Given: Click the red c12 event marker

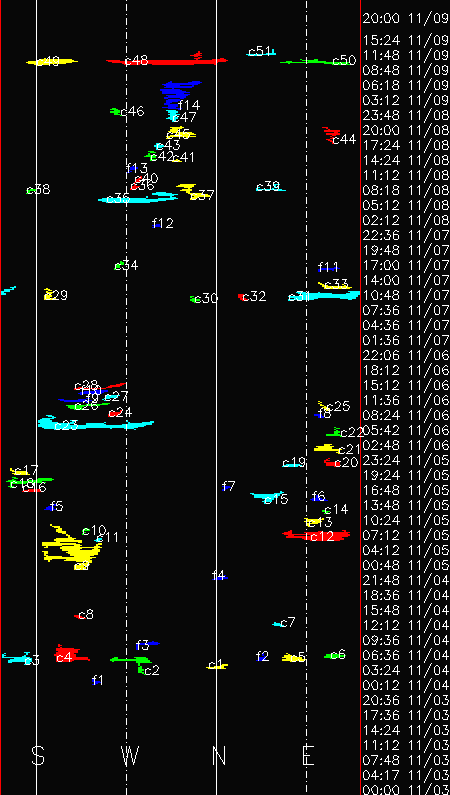Looking at the screenshot, I should (316, 534).
